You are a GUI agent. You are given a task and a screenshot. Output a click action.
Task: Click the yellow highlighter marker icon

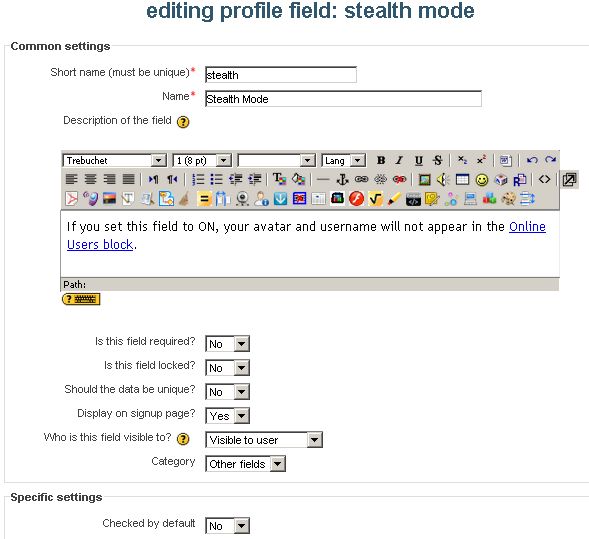pos(394,198)
